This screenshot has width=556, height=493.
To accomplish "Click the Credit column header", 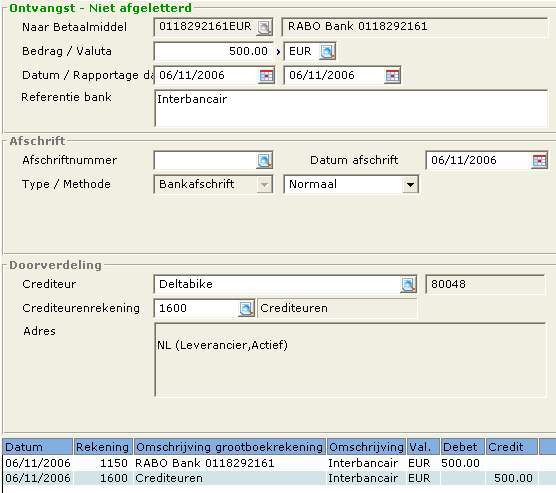I will pos(511,447).
